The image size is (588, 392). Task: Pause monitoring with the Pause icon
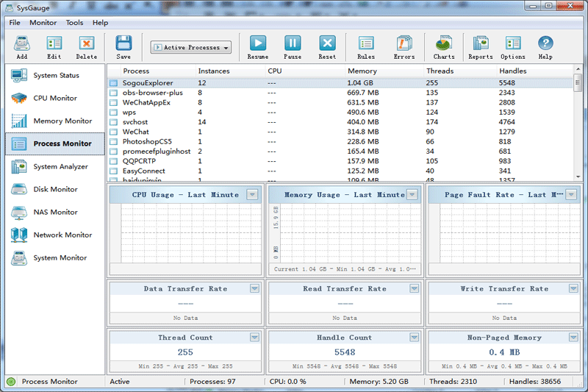click(x=293, y=44)
